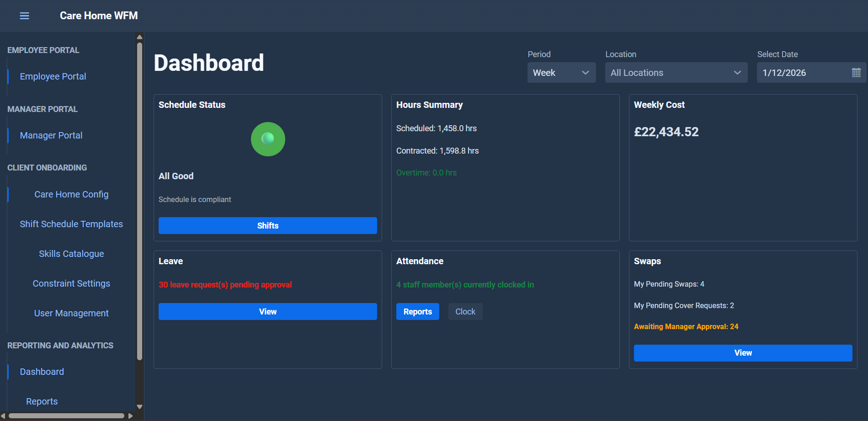
Task: Select Care Home Config
Action: point(71,194)
